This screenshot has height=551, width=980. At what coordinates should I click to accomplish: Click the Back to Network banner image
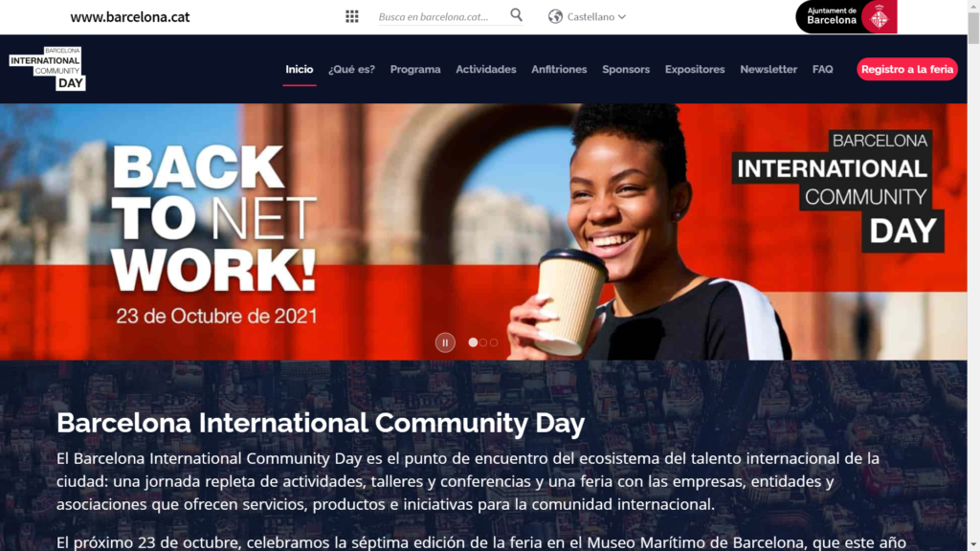point(483,231)
